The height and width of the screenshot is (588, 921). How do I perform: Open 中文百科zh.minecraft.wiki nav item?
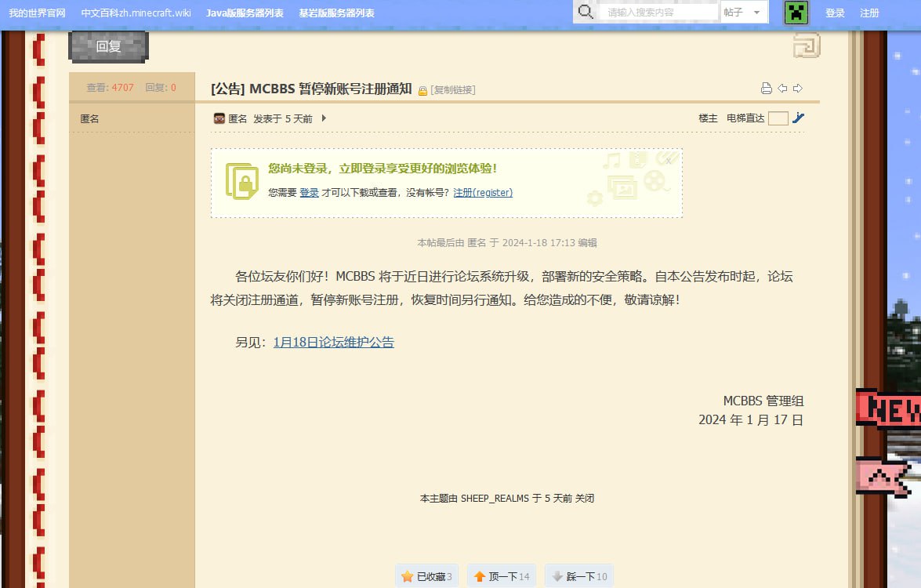point(136,13)
